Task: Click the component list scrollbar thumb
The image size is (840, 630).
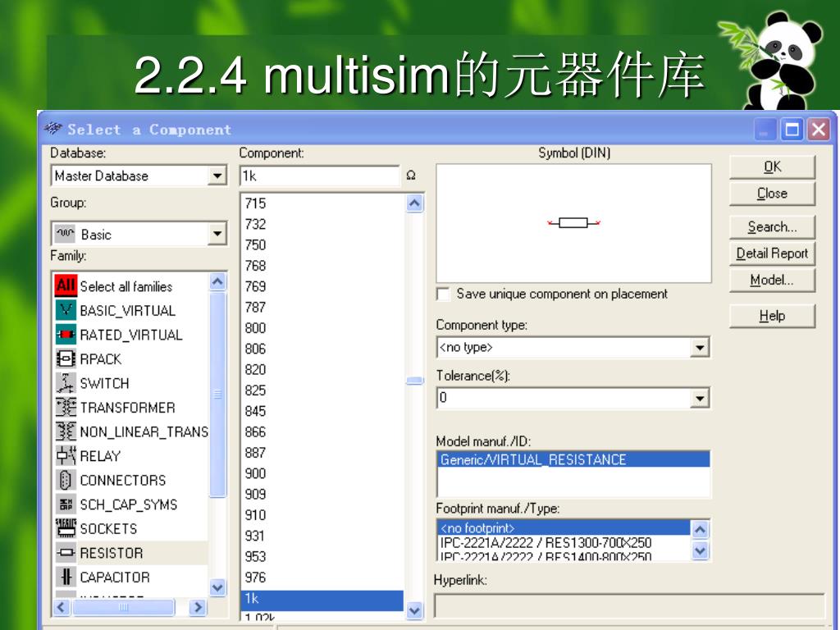Action: tap(414, 381)
